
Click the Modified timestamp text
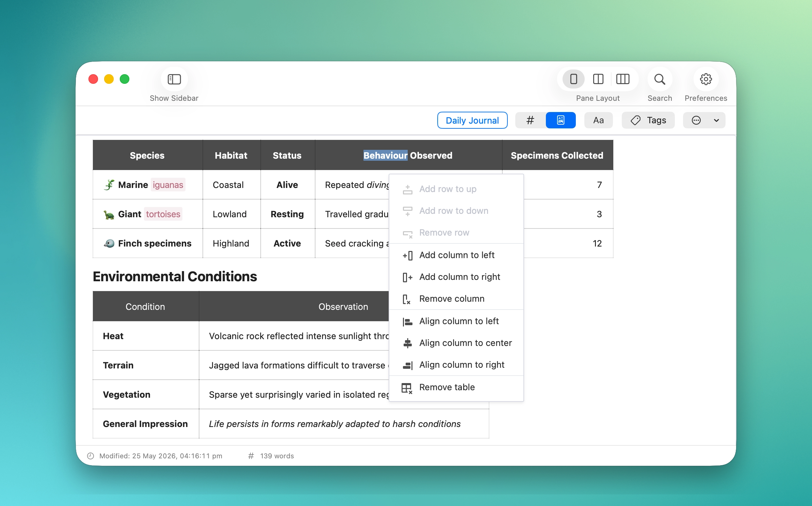pyautogui.click(x=161, y=456)
